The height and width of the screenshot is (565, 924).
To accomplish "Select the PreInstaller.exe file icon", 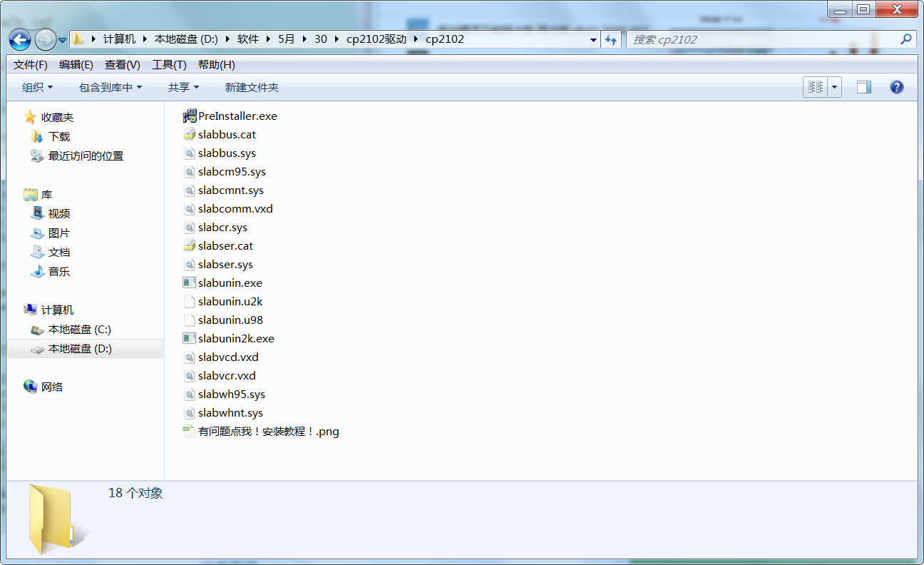I will tap(190, 116).
